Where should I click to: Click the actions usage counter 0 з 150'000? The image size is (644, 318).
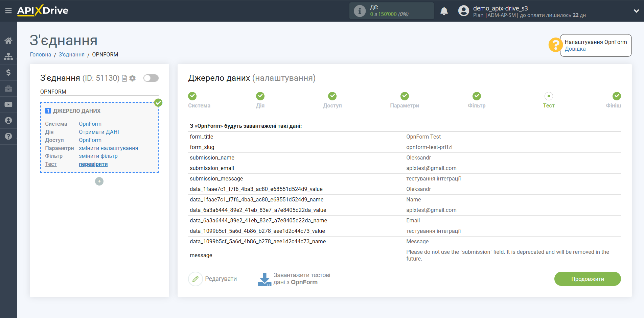tap(389, 14)
